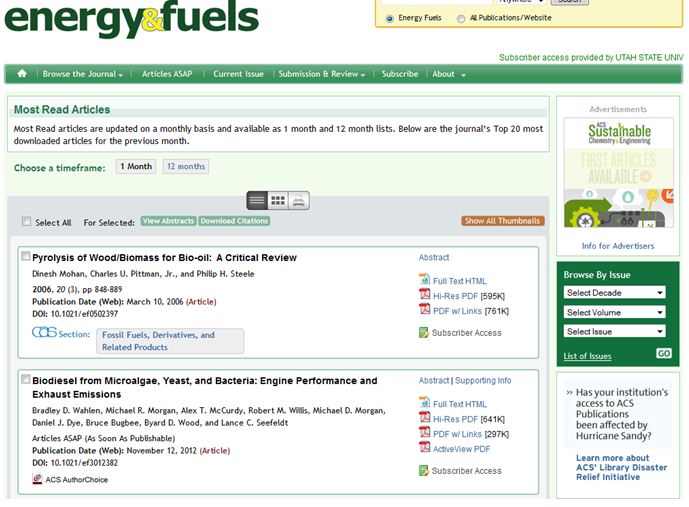Viewport: 689px width, 507px height.
Task: Open the Select Issue dropdown
Action: pos(614,331)
